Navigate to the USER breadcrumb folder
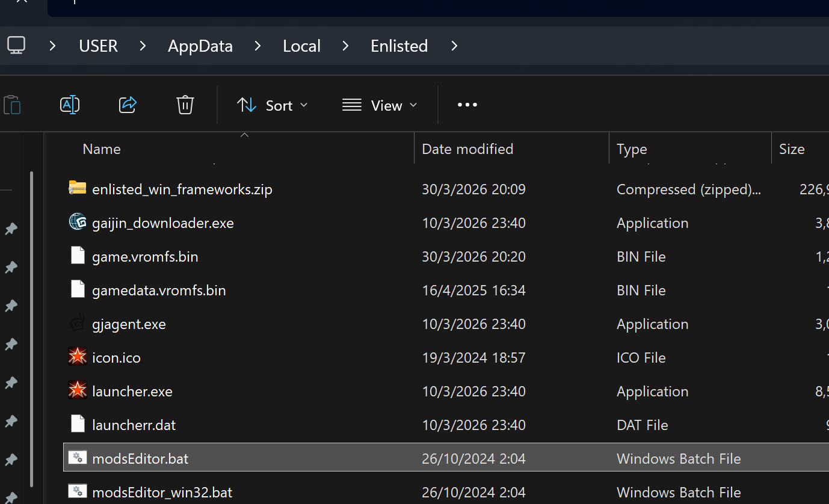Screen dimensions: 829x504 pos(98,46)
